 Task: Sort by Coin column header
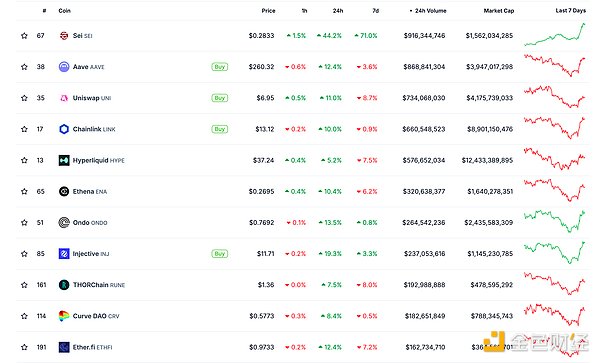click(x=64, y=11)
